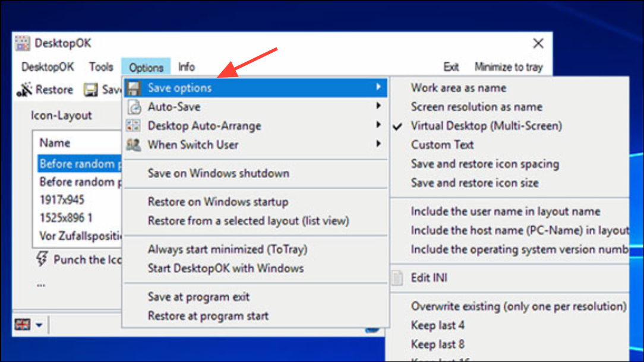644x362 pixels.
Task: Click the Exit button
Action: tap(451, 67)
